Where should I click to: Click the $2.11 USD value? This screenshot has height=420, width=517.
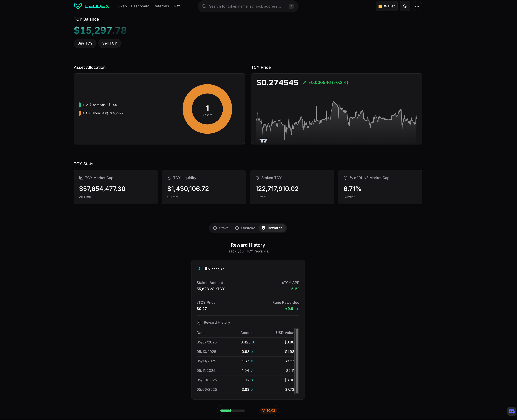(290, 370)
